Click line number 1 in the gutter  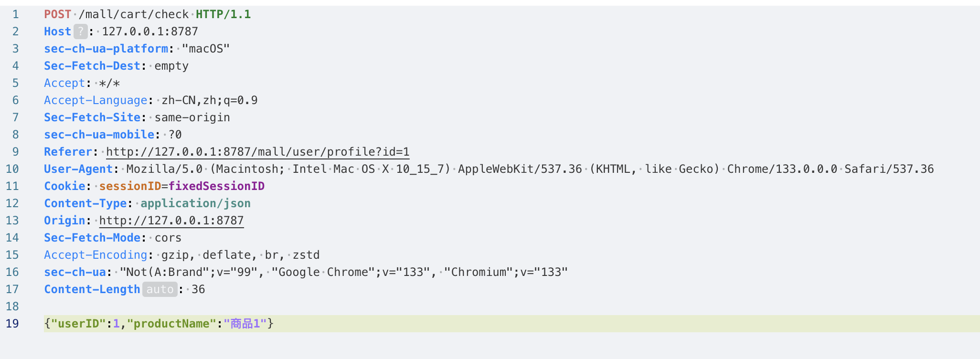pos(16,14)
